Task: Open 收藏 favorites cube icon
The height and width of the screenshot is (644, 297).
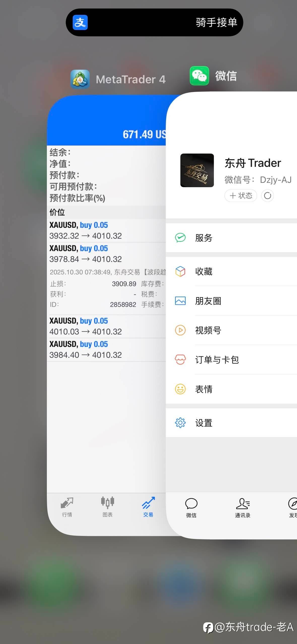Action: (180, 271)
